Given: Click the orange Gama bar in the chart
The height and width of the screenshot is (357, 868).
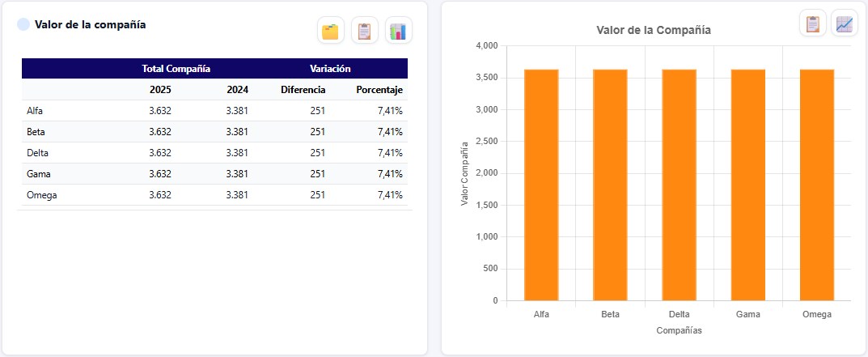Looking at the screenshot, I should (x=748, y=185).
